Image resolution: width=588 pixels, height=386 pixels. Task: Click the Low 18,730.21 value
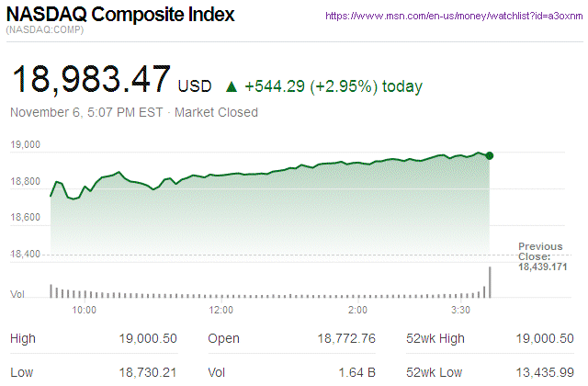147,373
